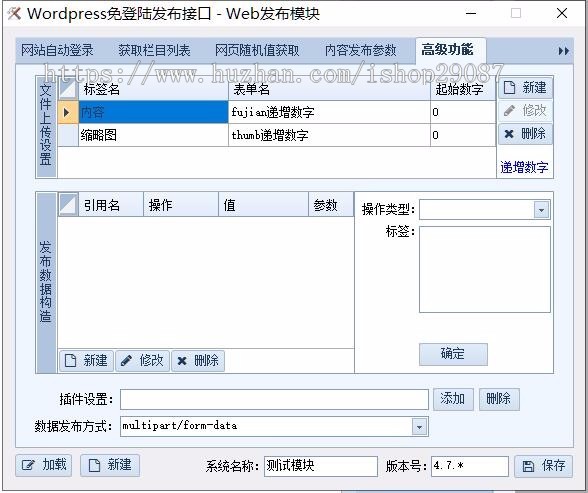This screenshot has height=493, width=588.
Task: Click 删除 next to plugin settings
Action: click(x=499, y=399)
